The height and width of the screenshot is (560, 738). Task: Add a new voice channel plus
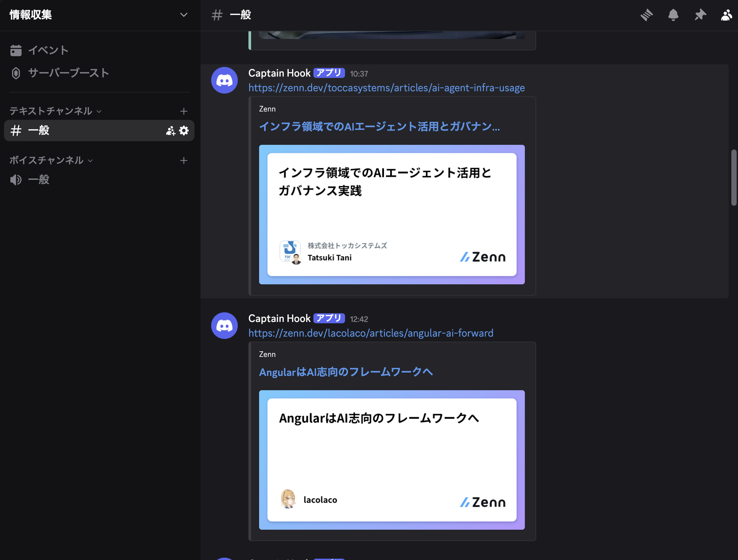pos(184,160)
